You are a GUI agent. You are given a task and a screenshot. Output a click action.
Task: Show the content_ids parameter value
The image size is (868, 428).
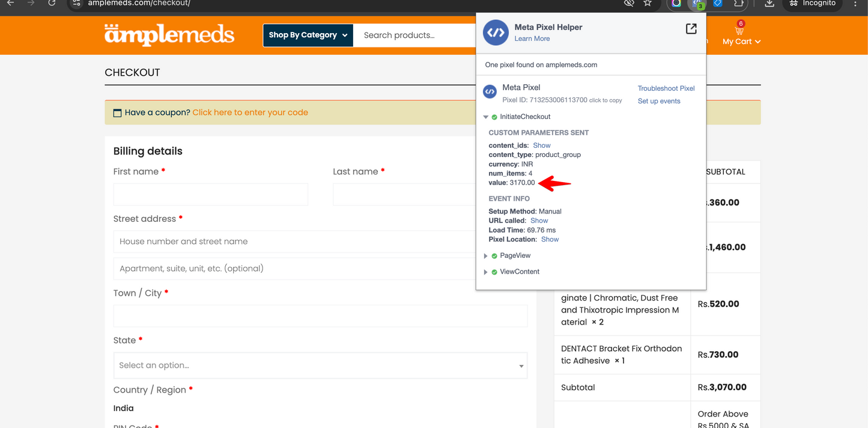(x=541, y=145)
